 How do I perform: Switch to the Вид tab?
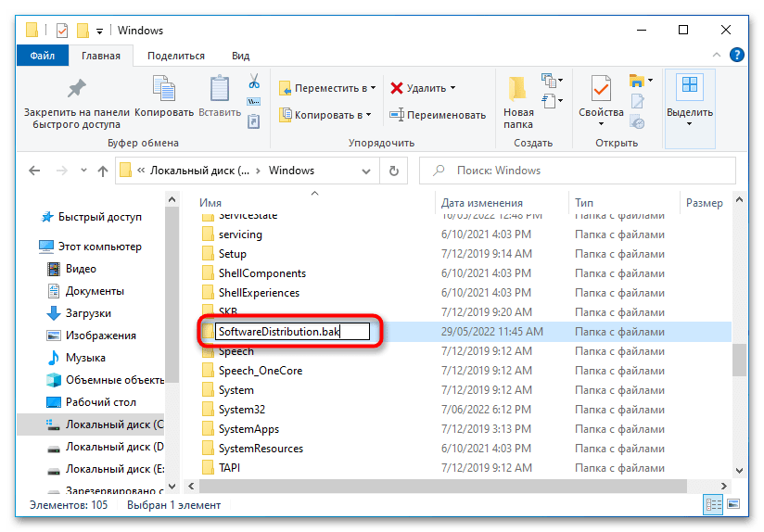pos(240,56)
